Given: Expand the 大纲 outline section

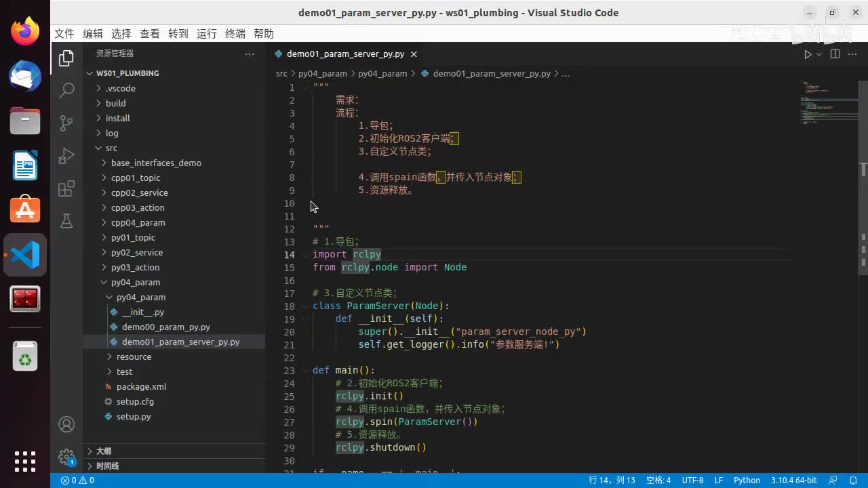Looking at the screenshot, I should pos(104,451).
